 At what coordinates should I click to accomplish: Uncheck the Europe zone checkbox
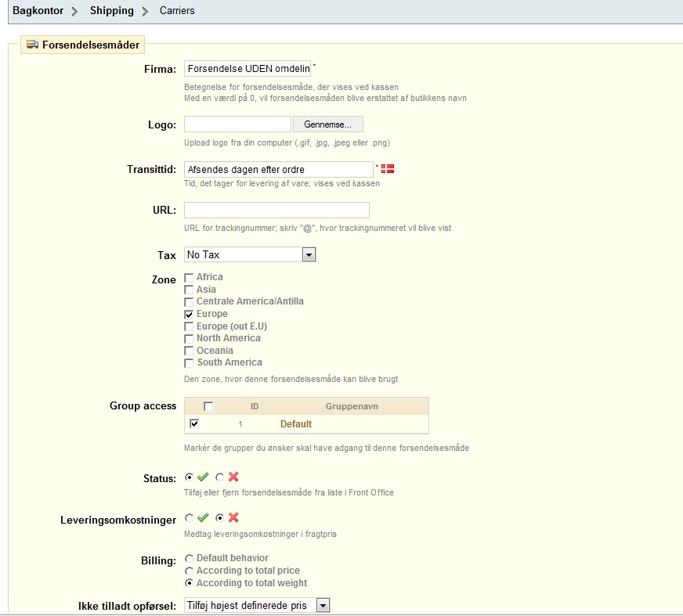[189, 315]
